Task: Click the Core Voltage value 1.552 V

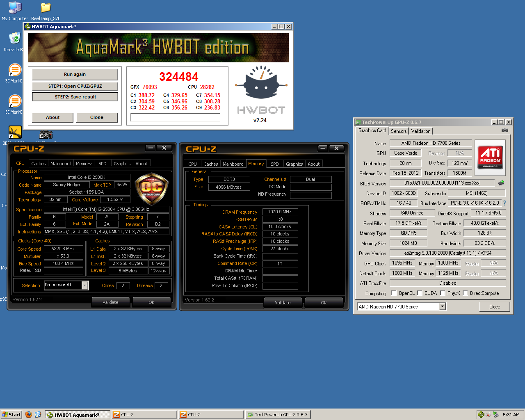Action: (x=115, y=199)
